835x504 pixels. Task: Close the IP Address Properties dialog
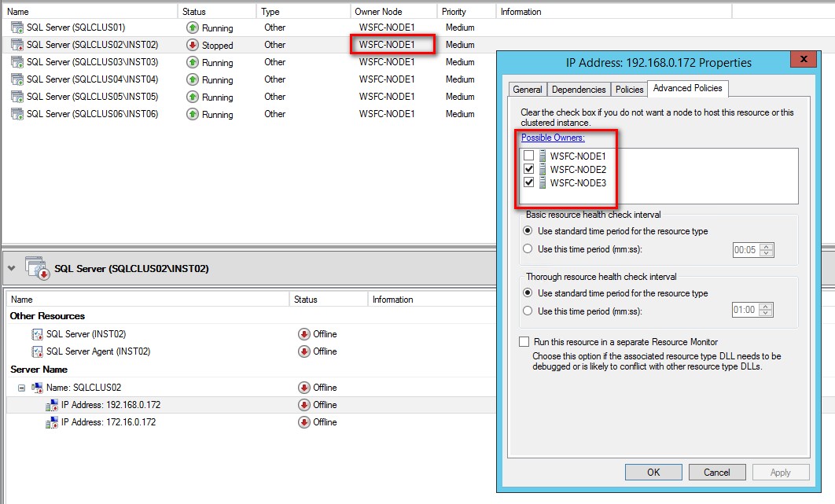(x=804, y=59)
